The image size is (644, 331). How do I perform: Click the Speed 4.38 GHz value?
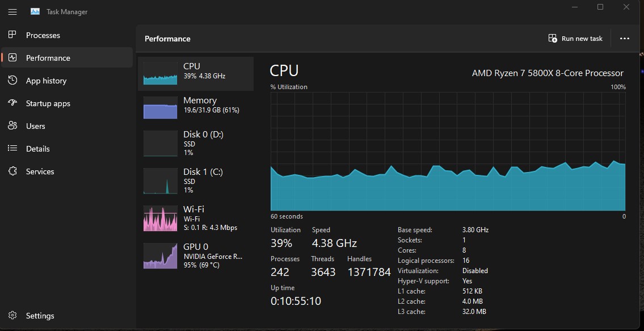click(x=334, y=243)
